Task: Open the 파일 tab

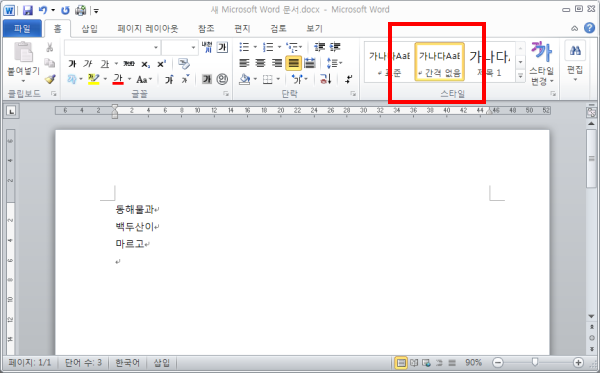Action: pyautogui.click(x=22, y=29)
